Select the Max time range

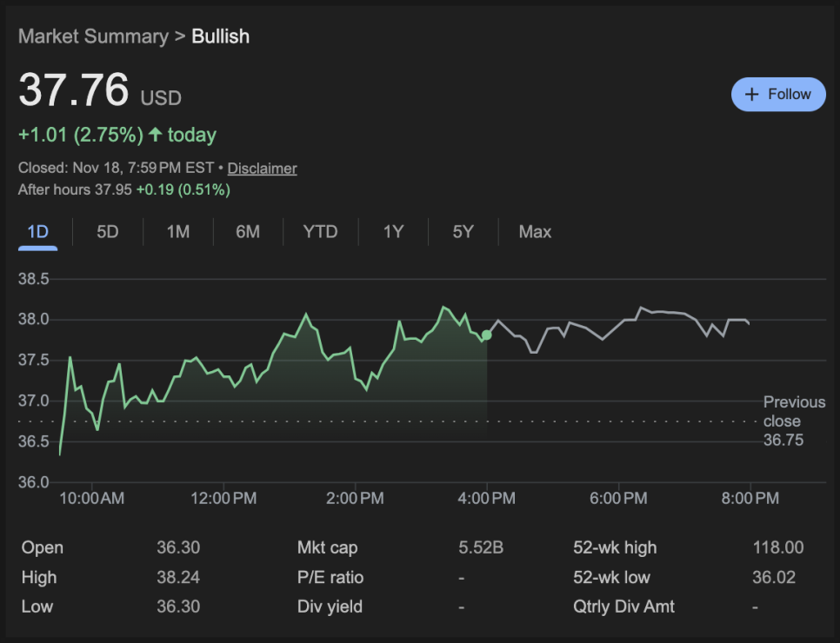tap(535, 232)
